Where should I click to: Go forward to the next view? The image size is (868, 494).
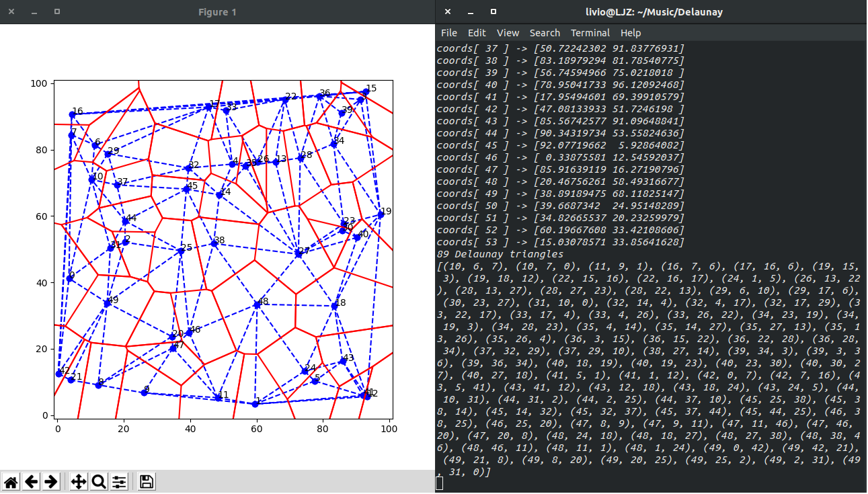click(x=51, y=481)
